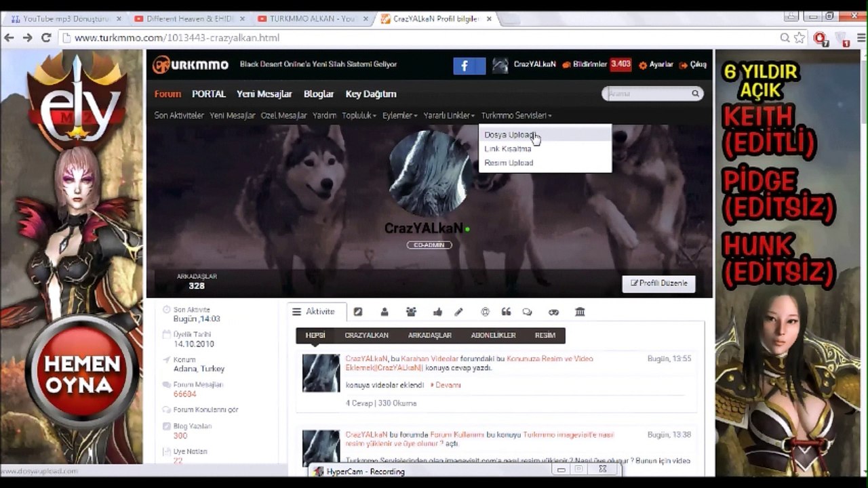Open the zoom magnifier icon in the address bar
Viewport: 868px width, 488px height.
click(x=785, y=38)
